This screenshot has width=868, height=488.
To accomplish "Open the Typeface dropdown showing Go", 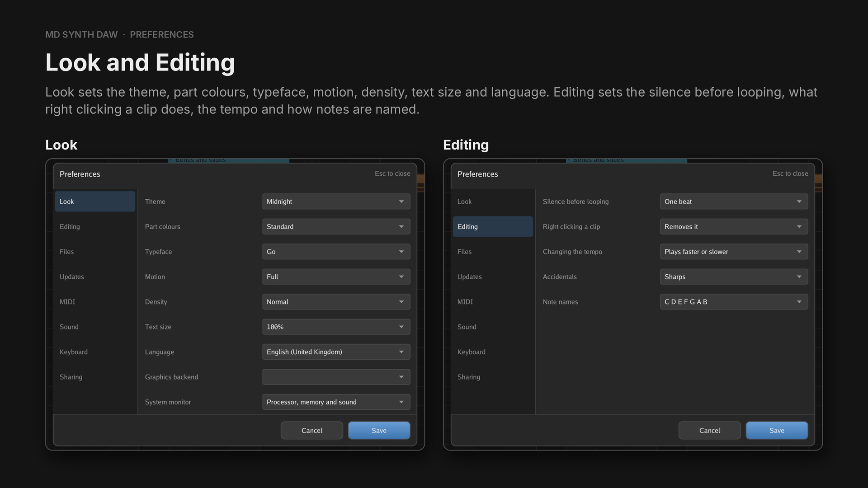I will pos(336,252).
